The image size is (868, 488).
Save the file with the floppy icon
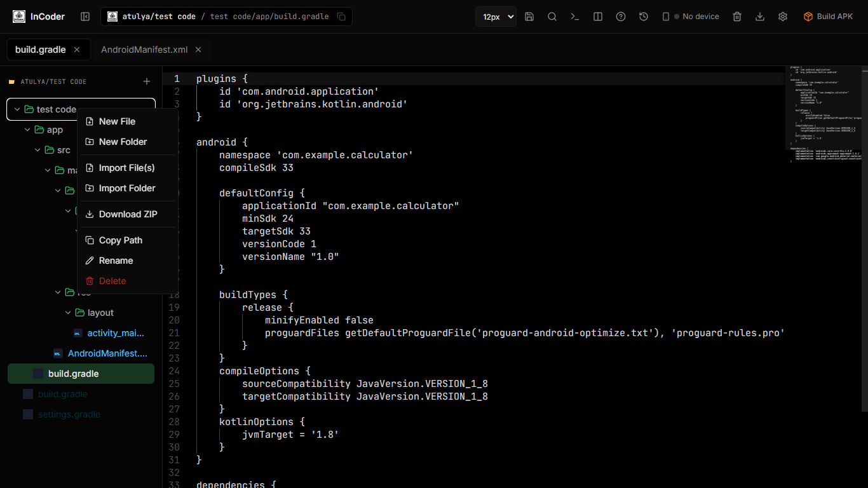(529, 17)
